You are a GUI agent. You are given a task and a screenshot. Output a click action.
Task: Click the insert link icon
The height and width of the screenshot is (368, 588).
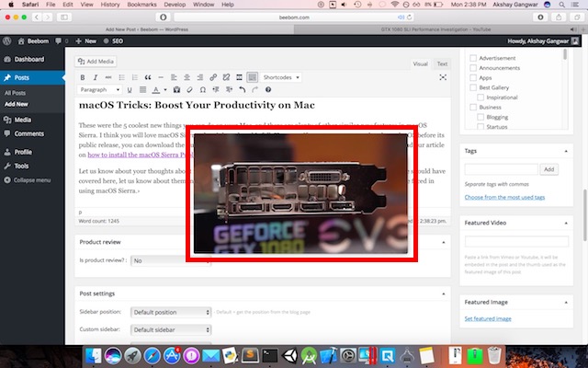pyautogui.click(x=213, y=77)
